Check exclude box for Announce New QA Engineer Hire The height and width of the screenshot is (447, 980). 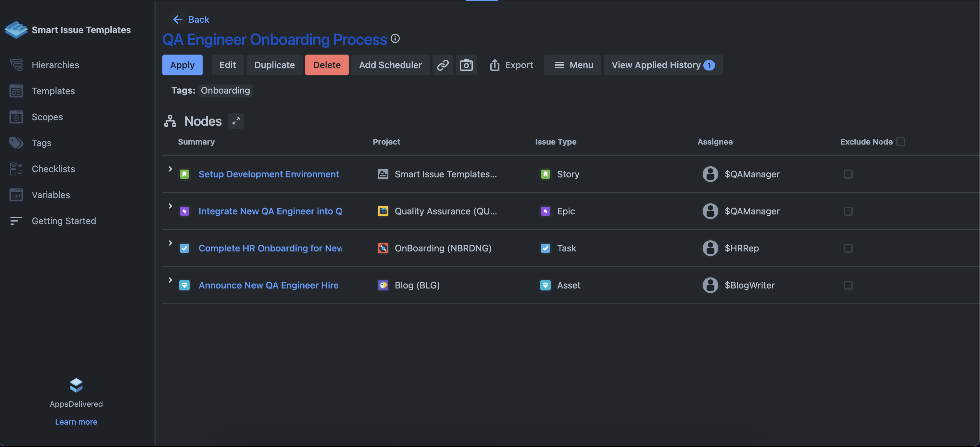click(848, 285)
